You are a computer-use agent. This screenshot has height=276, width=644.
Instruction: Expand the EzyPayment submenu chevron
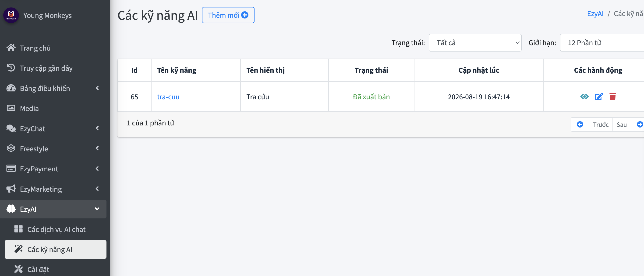click(97, 169)
